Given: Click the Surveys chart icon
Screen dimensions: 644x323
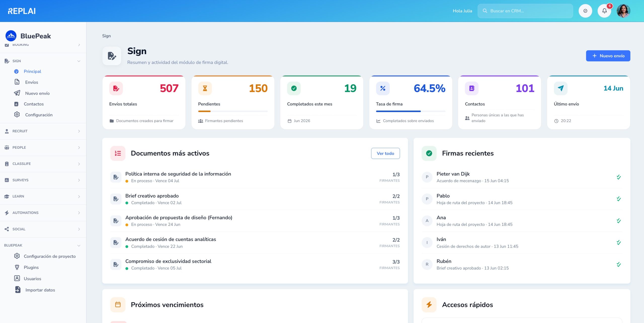Looking at the screenshot, I should pos(7,180).
